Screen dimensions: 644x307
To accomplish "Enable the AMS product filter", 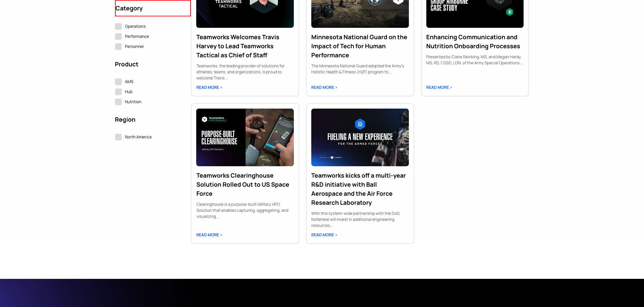I will click(118, 81).
